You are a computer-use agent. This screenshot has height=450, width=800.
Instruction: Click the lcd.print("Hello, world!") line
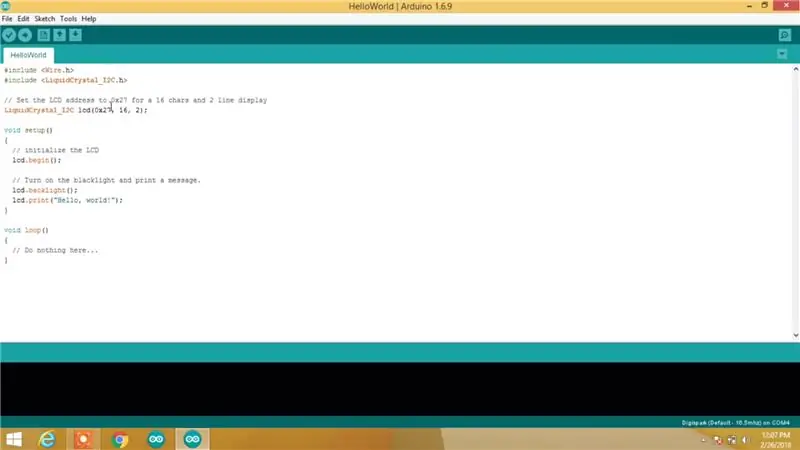(67, 200)
